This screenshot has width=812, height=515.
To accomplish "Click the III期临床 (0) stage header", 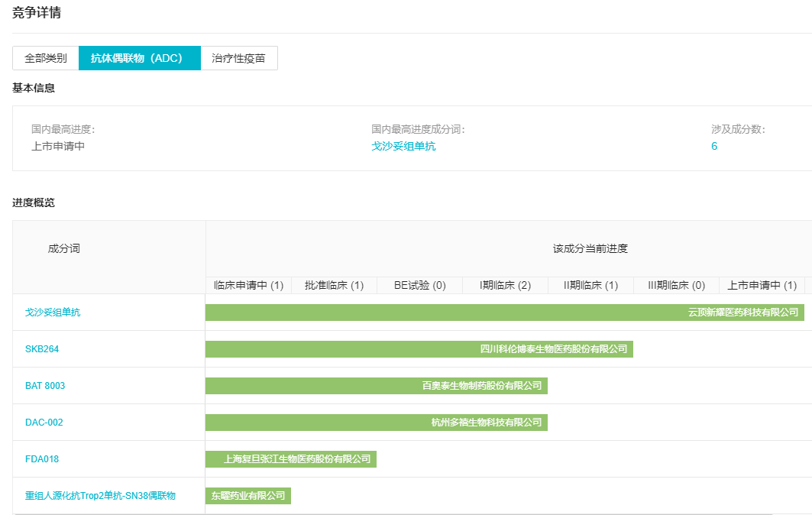I will pos(676,286).
